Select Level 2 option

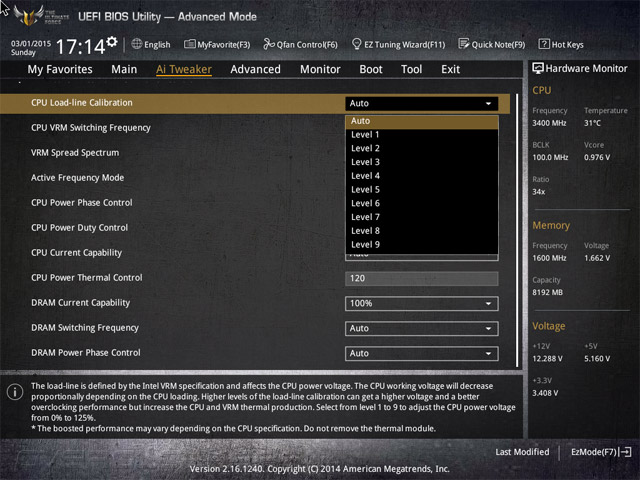(x=422, y=149)
